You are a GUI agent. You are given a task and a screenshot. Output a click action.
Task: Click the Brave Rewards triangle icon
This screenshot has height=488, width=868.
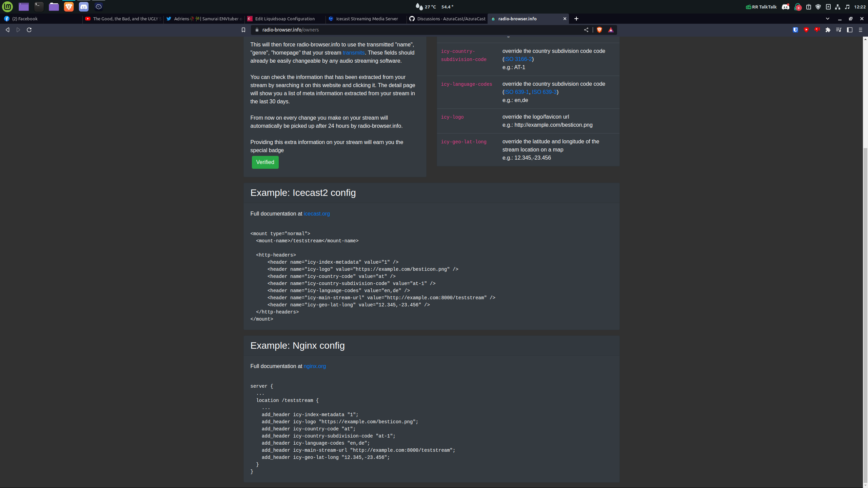[x=611, y=30]
